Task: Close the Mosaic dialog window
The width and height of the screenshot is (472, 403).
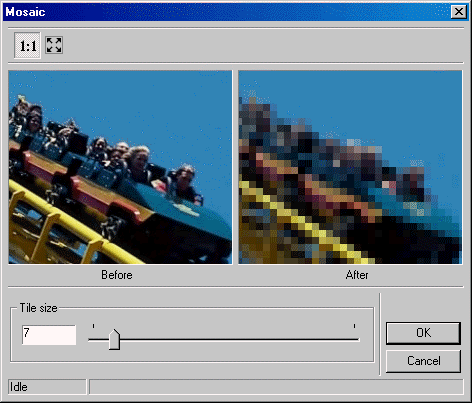Action: (459, 12)
